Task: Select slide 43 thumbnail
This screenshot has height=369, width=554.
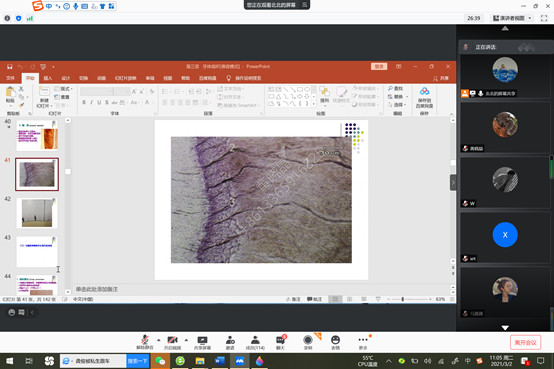Action: coord(37,252)
